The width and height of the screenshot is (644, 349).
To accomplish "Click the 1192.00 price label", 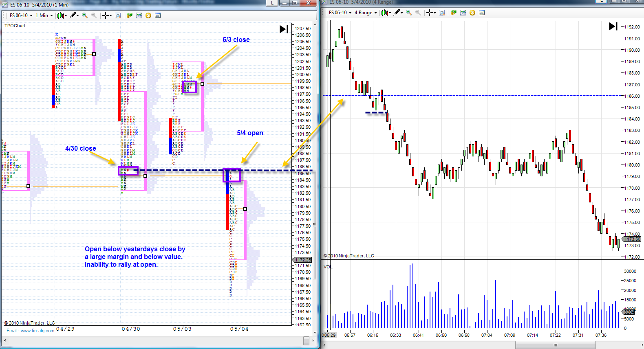I will coord(632,27).
